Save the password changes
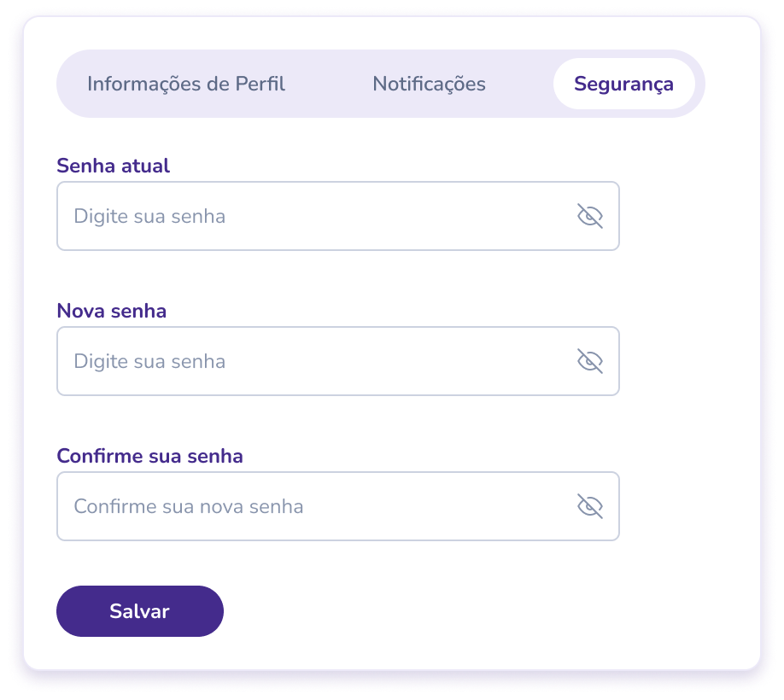The height and width of the screenshot is (700, 784). (140, 611)
